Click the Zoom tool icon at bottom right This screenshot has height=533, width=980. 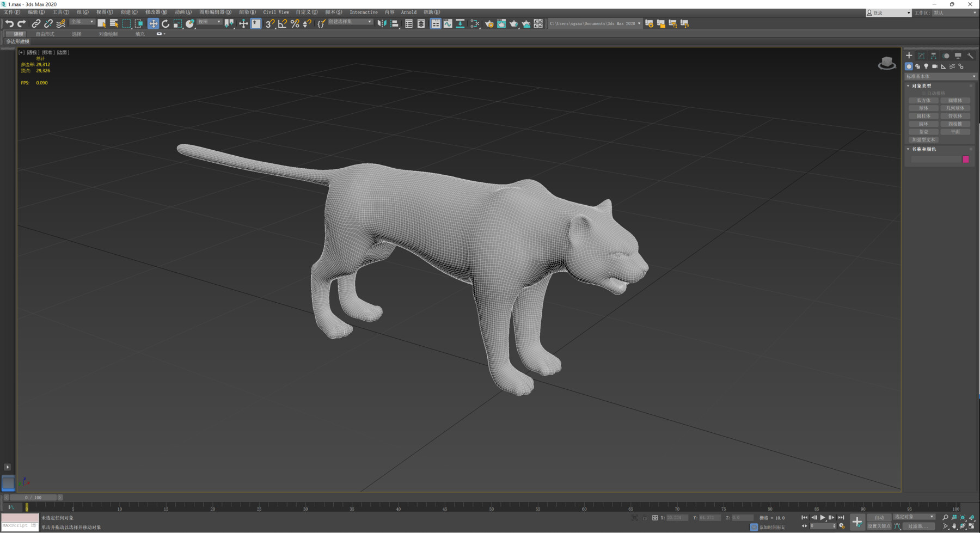pyautogui.click(x=945, y=517)
